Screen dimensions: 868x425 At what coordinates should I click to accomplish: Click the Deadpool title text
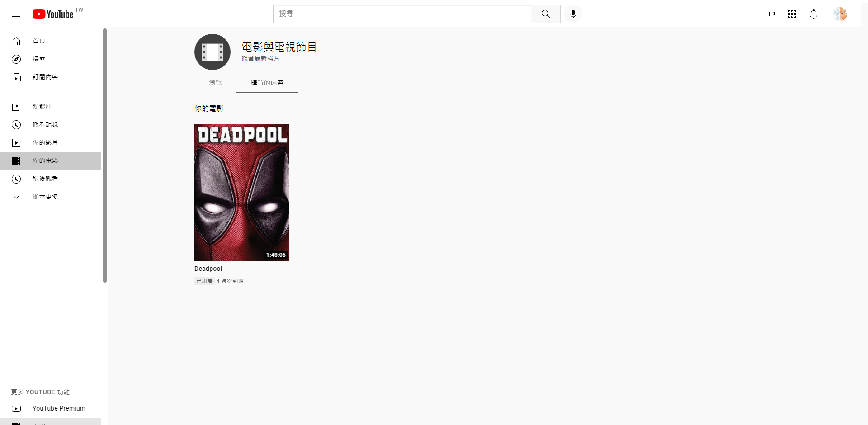[208, 269]
